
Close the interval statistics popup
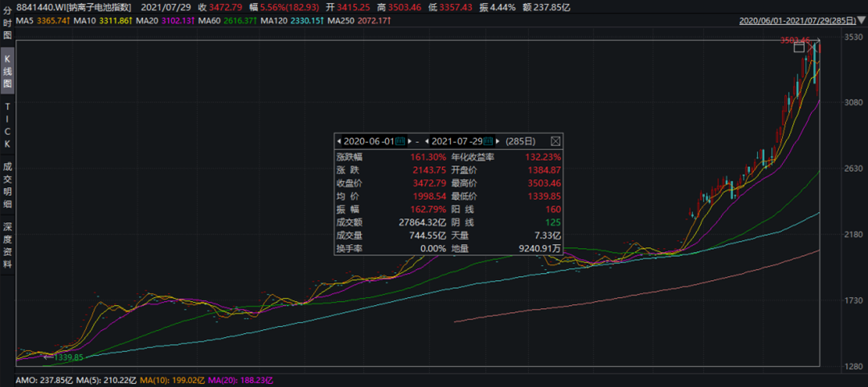[555, 141]
